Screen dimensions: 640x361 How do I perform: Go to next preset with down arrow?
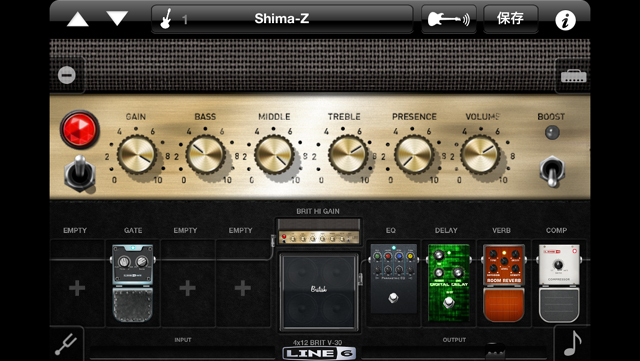[117, 18]
